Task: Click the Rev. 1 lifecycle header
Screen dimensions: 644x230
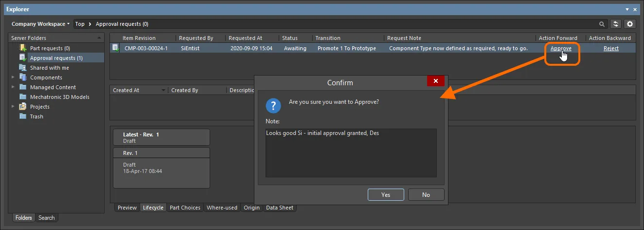Action: (161, 153)
